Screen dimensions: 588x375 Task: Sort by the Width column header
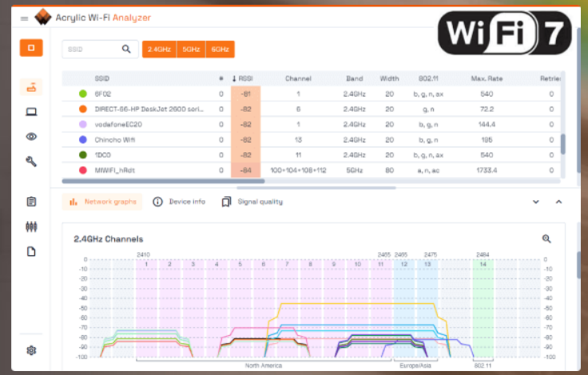pos(389,79)
